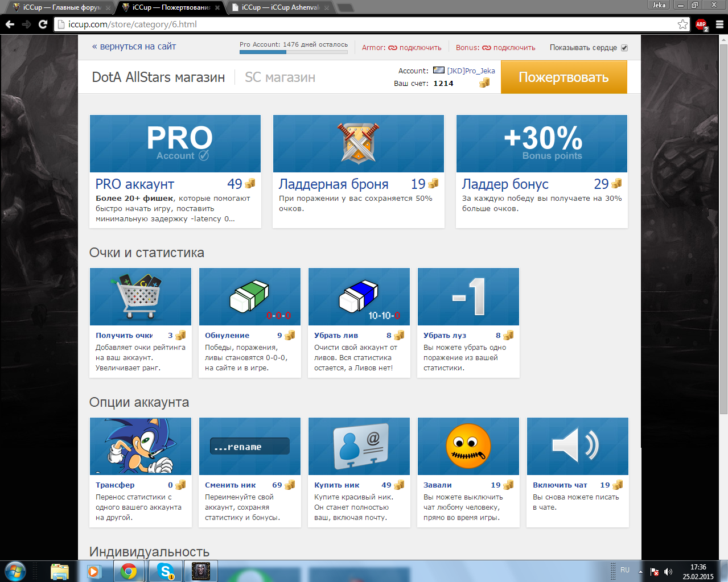728x582 pixels.
Task: Click Armor 'подключить' link
Action: (420, 48)
